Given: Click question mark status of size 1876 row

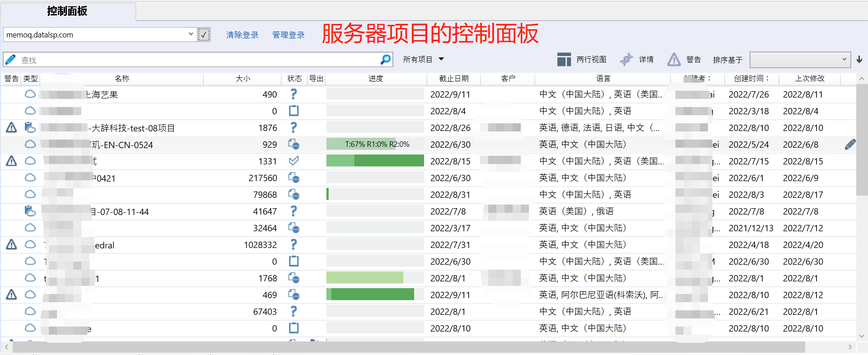Looking at the screenshot, I should tap(293, 127).
